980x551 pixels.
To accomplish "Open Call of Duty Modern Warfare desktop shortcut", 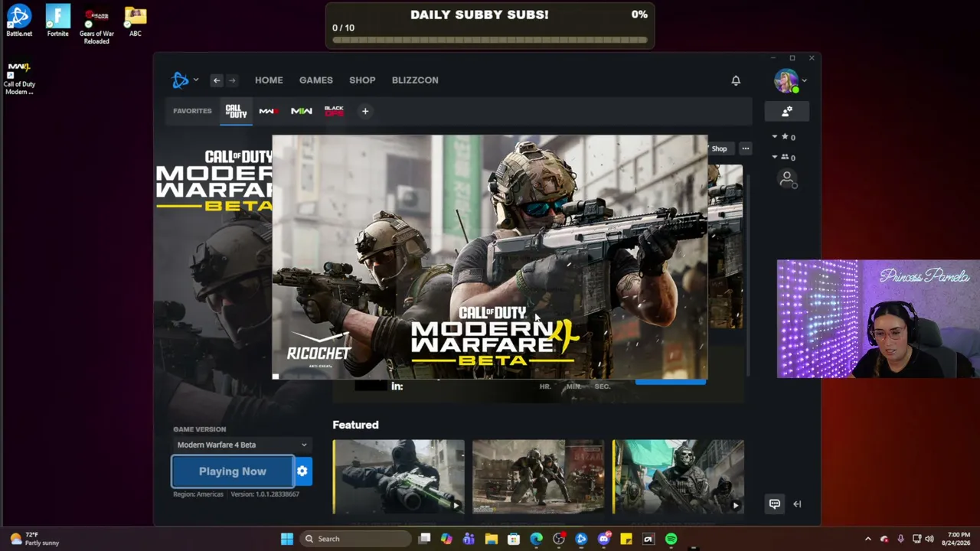I will 19,78.
